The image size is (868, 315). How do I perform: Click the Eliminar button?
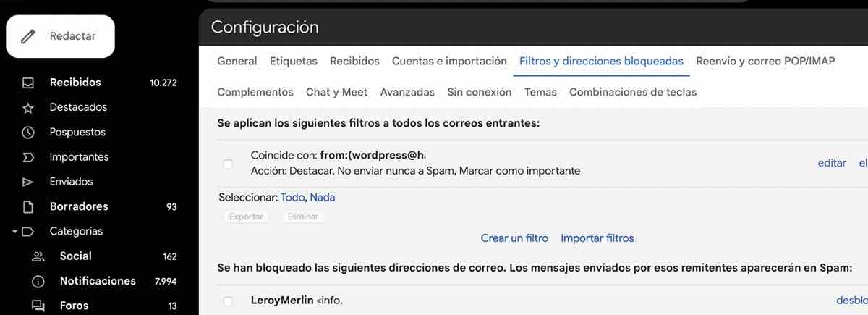302,217
